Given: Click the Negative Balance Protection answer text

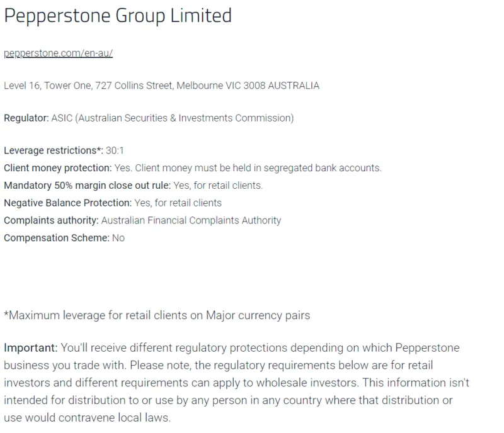Looking at the screenshot, I should pos(178,203).
